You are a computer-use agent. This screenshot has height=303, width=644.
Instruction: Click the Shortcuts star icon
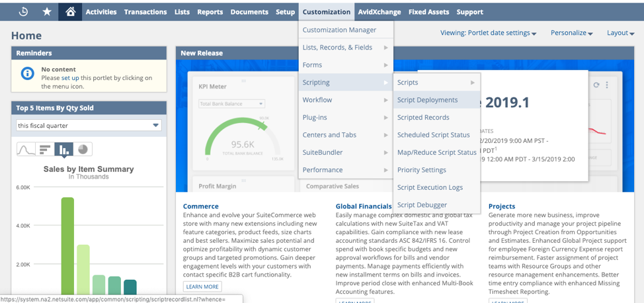click(x=47, y=12)
